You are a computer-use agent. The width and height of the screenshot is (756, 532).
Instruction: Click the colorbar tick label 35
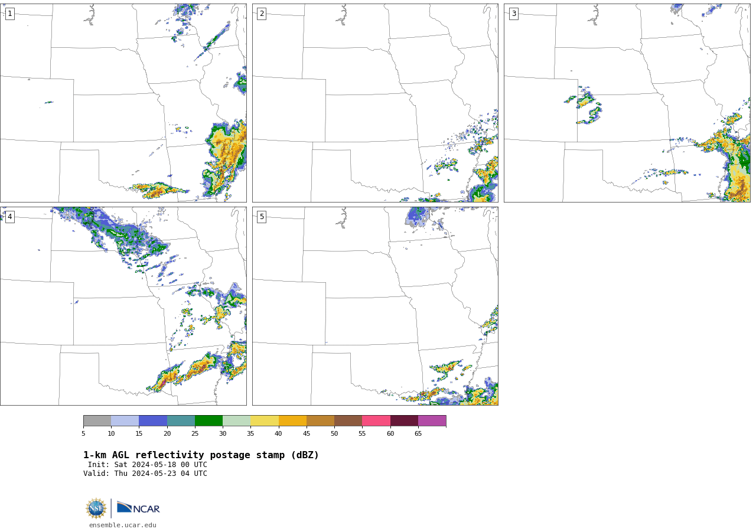point(250,434)
